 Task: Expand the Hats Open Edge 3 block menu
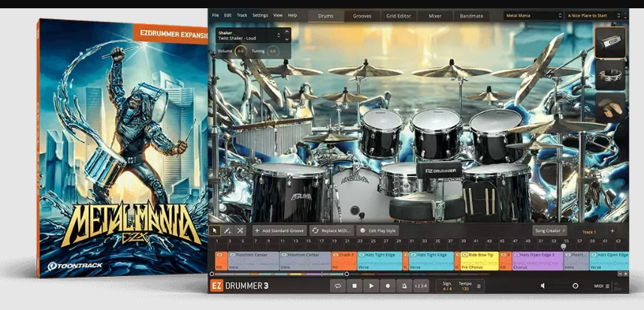click(516, 255)
